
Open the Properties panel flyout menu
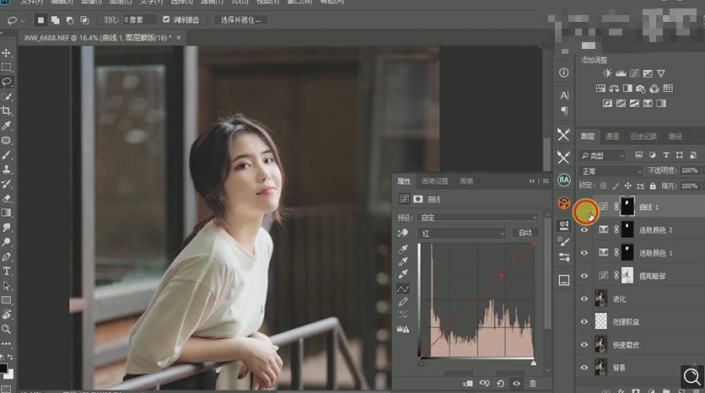(546, 181)
